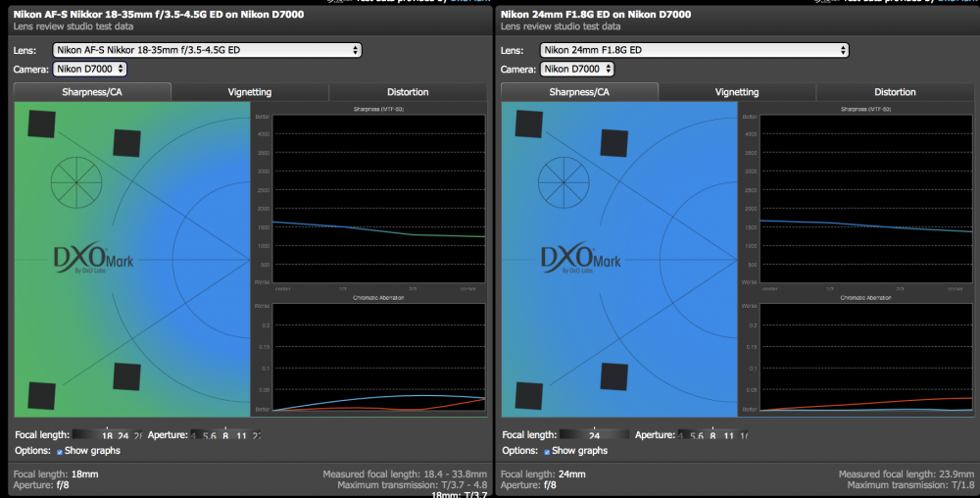Click Measured focal length: 18.4 - 33.8mm text

click(x=405, y=474)
